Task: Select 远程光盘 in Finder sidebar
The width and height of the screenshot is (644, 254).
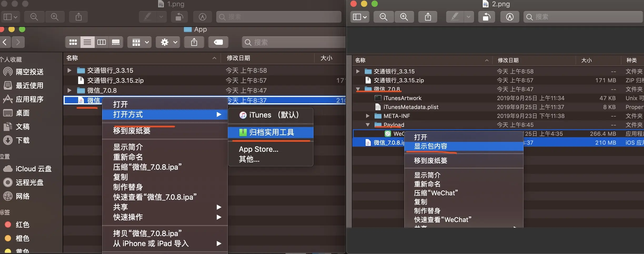Action: tap(23, 182)
